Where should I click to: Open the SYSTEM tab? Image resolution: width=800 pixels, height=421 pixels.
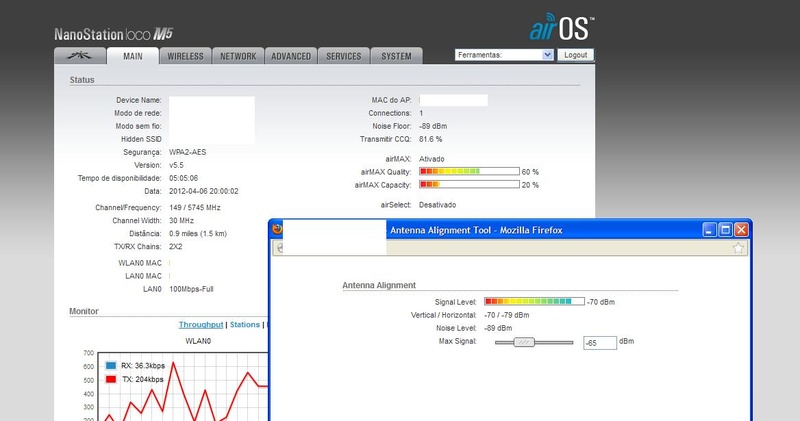(x=396, y=56)
